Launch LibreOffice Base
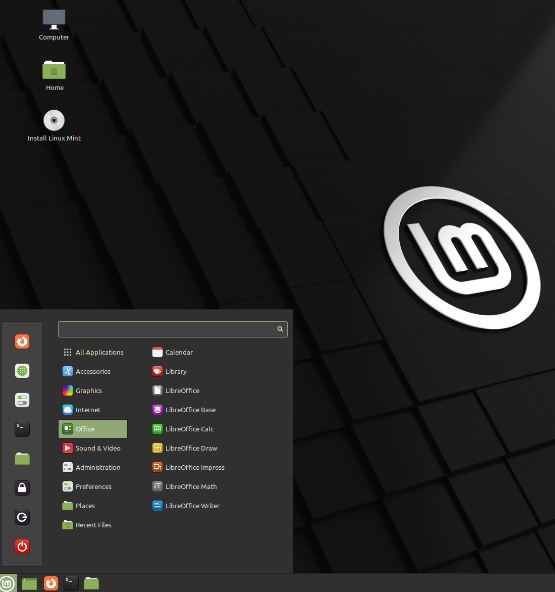 click(x=184, y=410)
